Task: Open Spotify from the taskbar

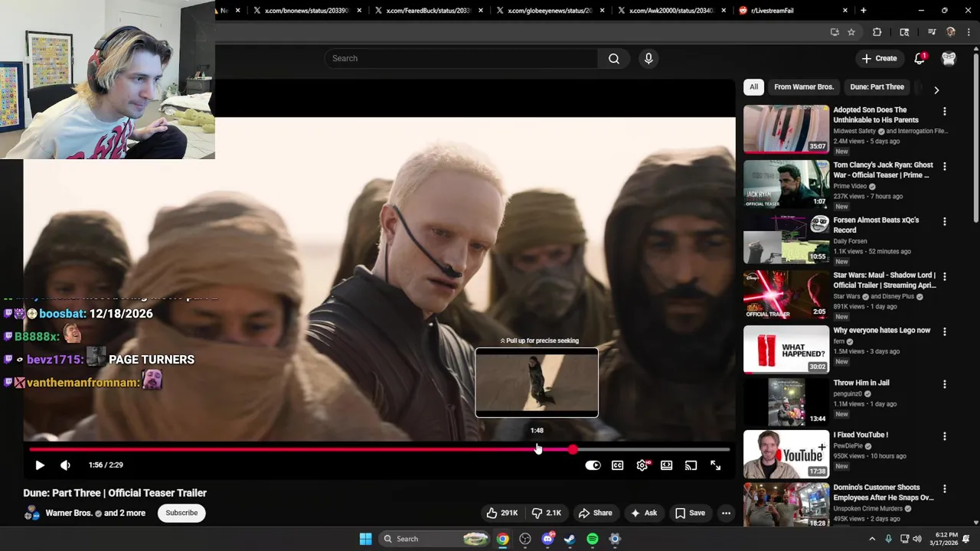Action: [x=592, y=539]
